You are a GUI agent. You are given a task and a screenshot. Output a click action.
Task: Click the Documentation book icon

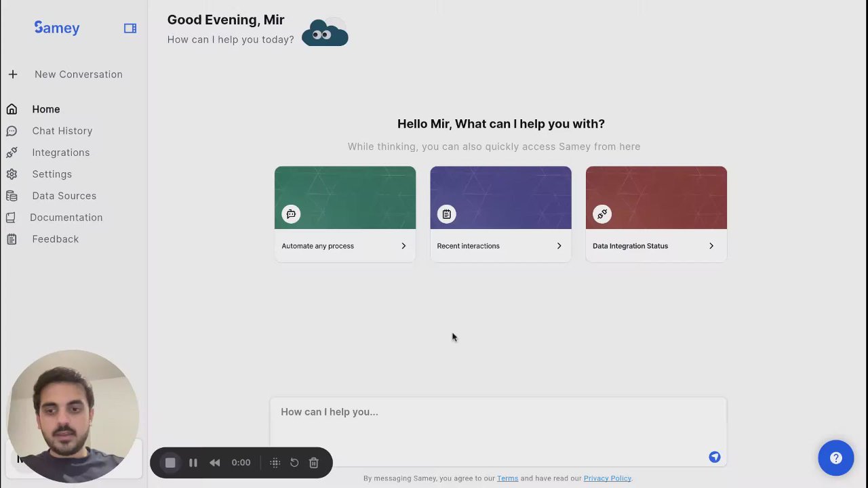tap(11, 218)
